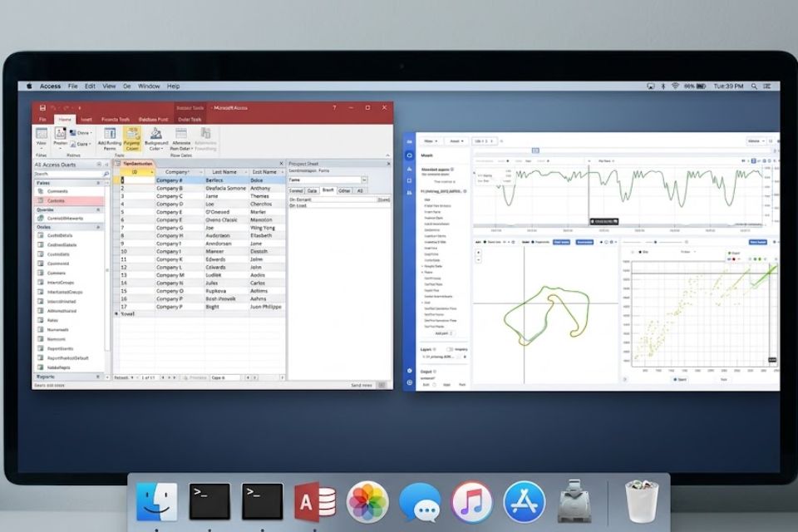Select the Contents item in navigation pane

pos(69,200)
